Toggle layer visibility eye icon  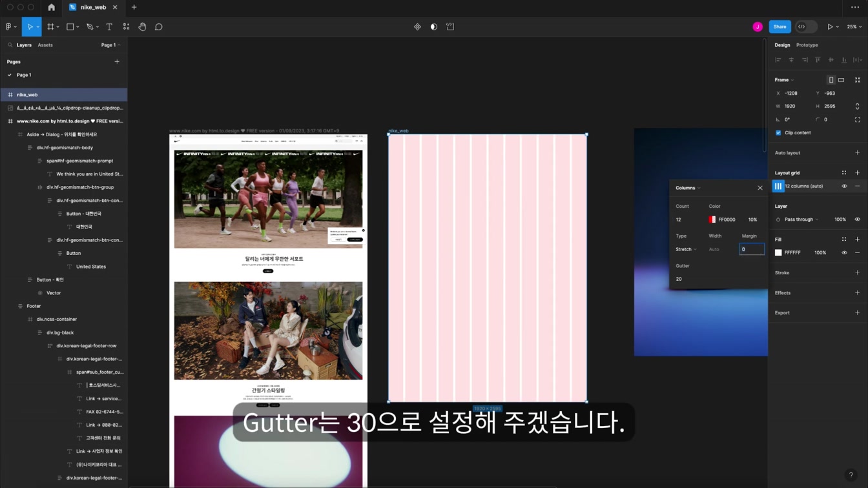click(x=858, y=219)
